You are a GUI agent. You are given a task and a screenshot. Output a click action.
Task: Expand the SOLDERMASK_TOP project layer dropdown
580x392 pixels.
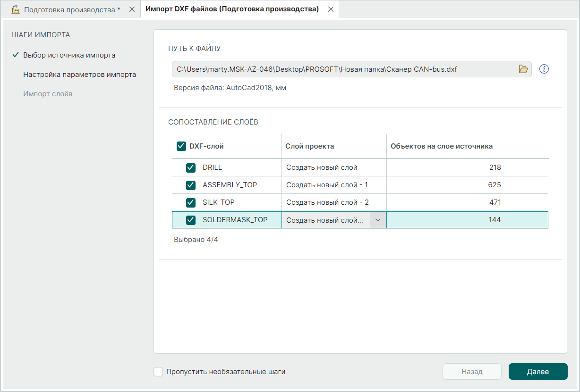(377, 220)
